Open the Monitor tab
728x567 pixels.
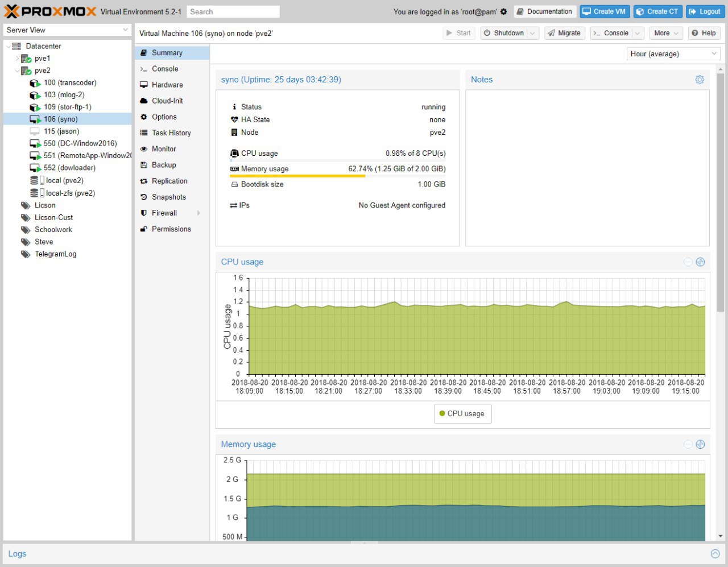[x=172, y=149]
